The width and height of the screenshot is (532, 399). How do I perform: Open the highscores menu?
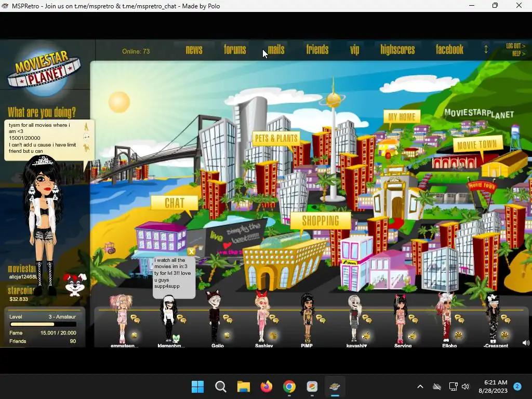[397, 50]
